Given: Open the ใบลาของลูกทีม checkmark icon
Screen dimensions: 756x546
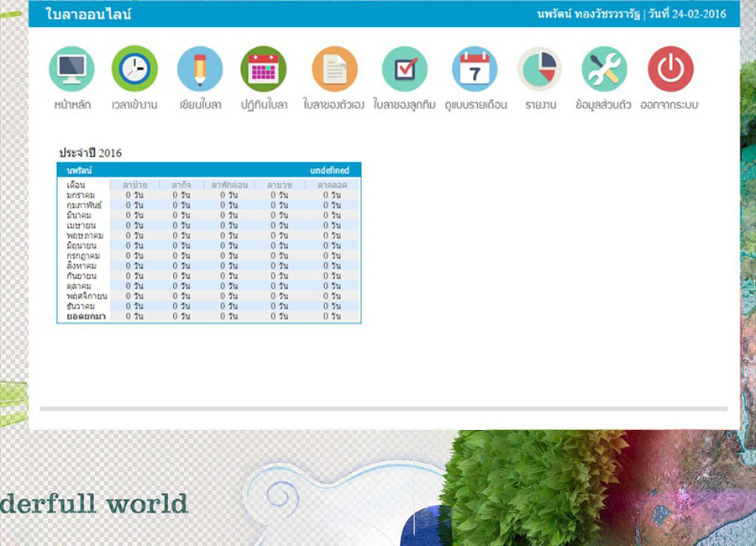Looking at the screenshot, I should pyautogui.click(x=405, y=69).
